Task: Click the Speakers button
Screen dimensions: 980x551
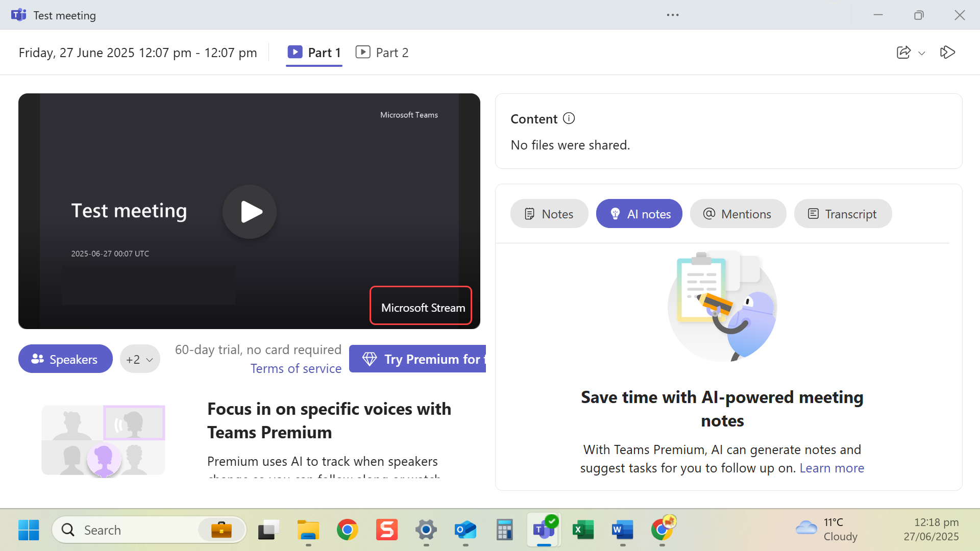Action: (x=65, y=359)
